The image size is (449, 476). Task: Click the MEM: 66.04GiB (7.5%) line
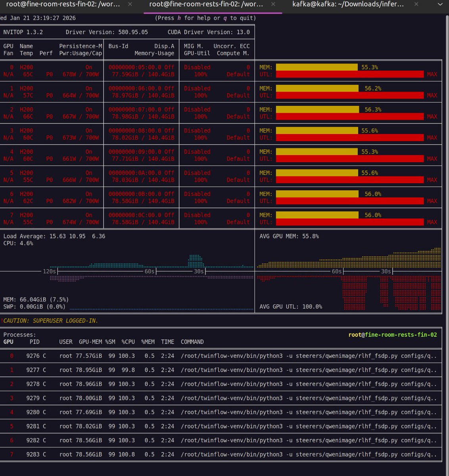[36, 299]
